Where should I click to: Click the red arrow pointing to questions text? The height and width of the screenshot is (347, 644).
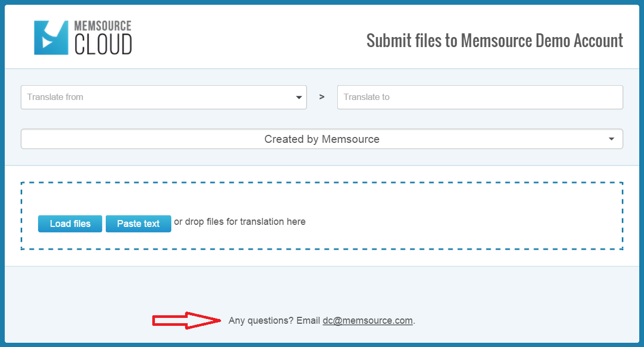click(186, 320)
